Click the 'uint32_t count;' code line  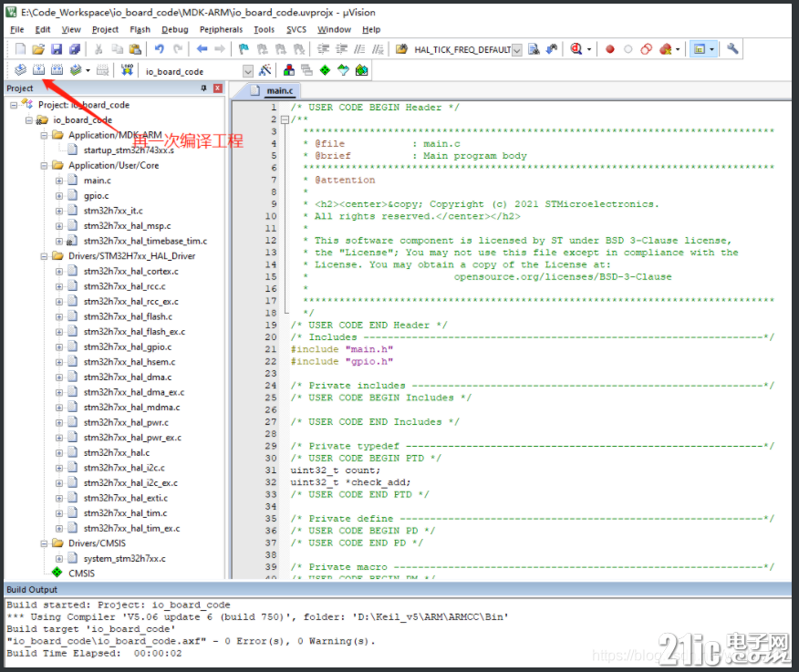[x=336, y=470]
